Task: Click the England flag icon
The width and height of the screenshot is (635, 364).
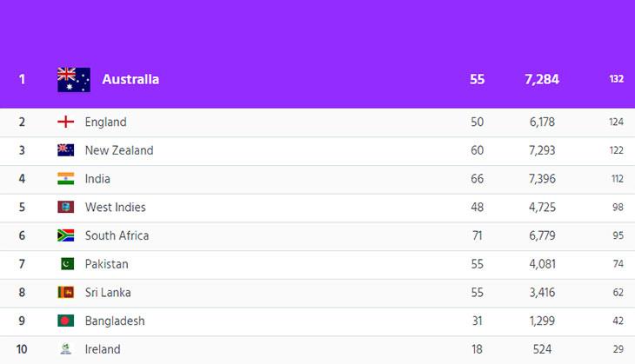Action: tap(65, 122)
